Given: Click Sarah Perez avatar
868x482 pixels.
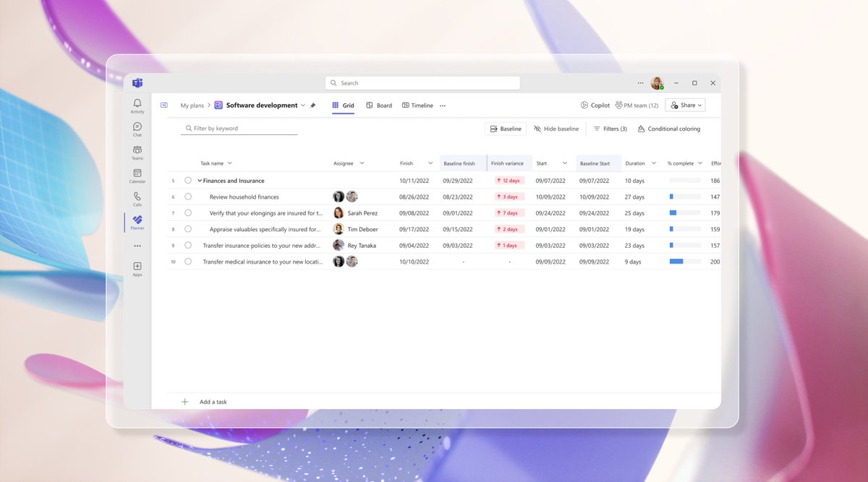Looking at the screenshot, I should click(338, 213).
